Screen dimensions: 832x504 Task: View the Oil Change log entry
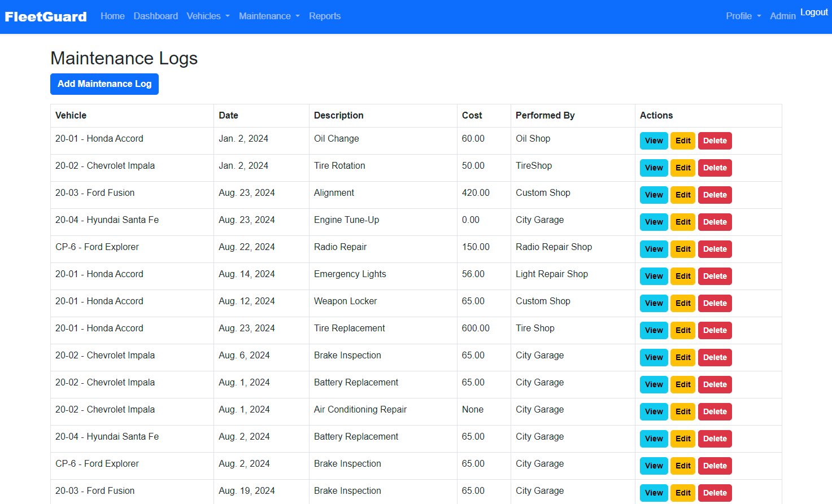(x=654, y=141)
